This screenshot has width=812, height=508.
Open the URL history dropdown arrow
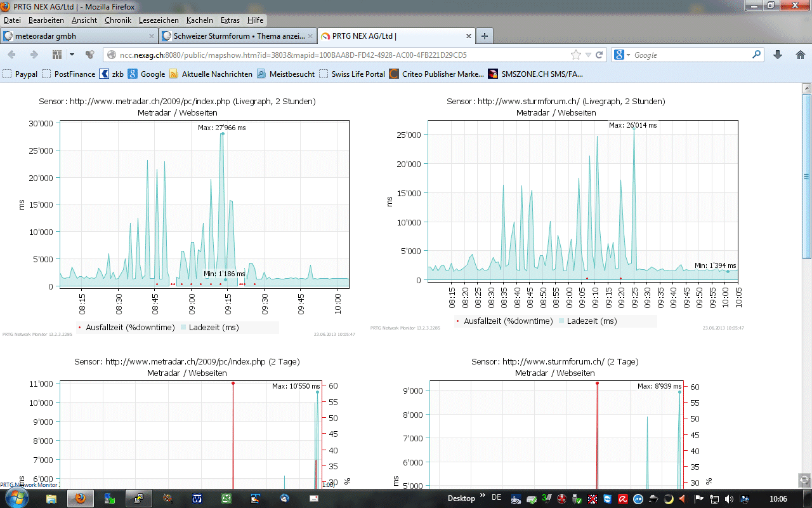coord(588,55)
